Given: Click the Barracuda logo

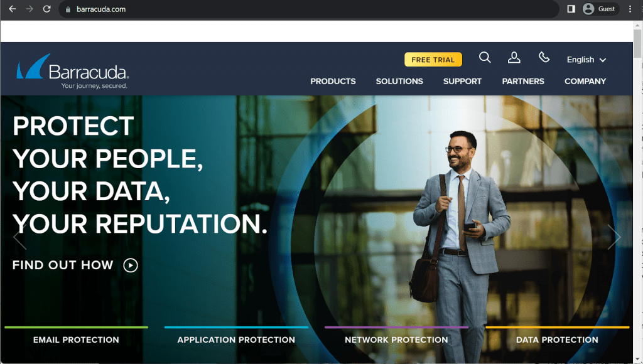Looking at the screenshot, I should coord(73,72).
